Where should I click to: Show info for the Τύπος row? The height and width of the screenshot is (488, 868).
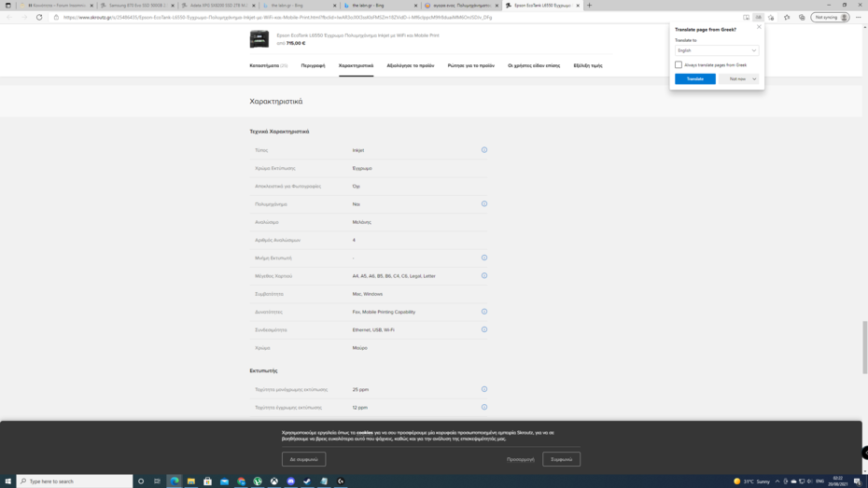pos(484,150)
